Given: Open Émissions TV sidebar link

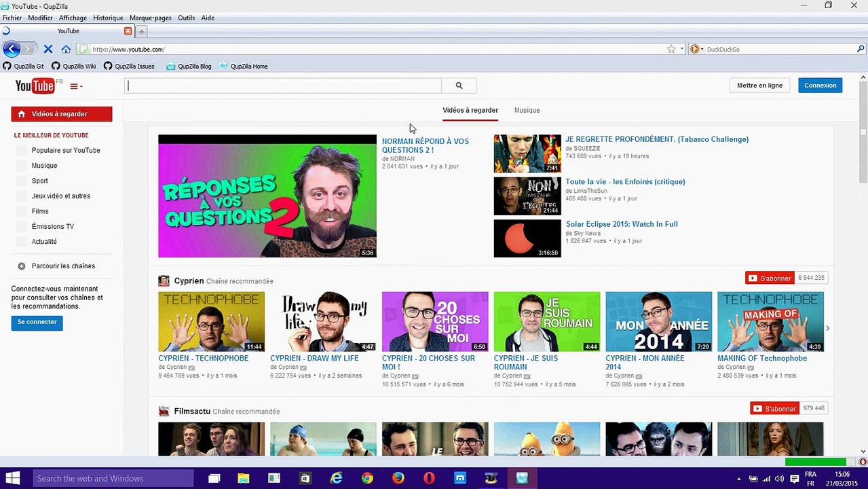Looking at the screenshot, I should pos(53,226).
